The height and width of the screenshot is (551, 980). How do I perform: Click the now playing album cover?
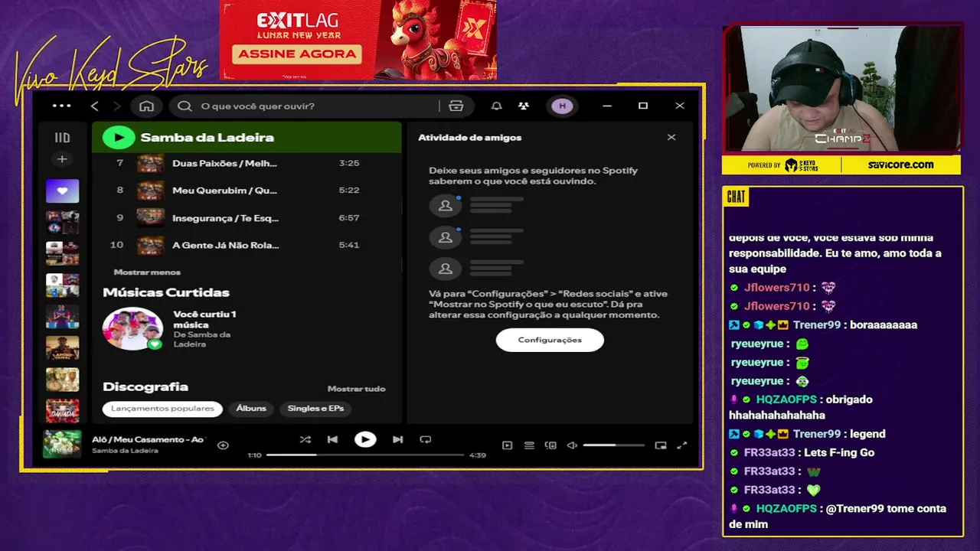62,444
